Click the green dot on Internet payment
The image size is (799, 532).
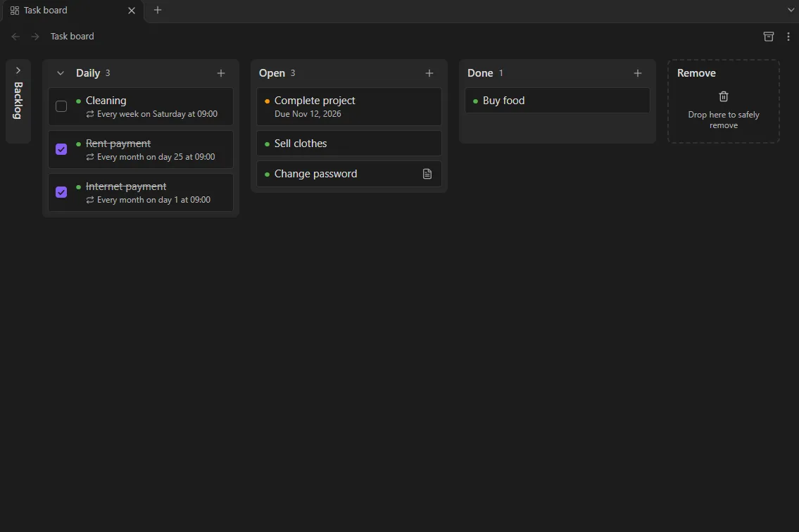(78, 187)
